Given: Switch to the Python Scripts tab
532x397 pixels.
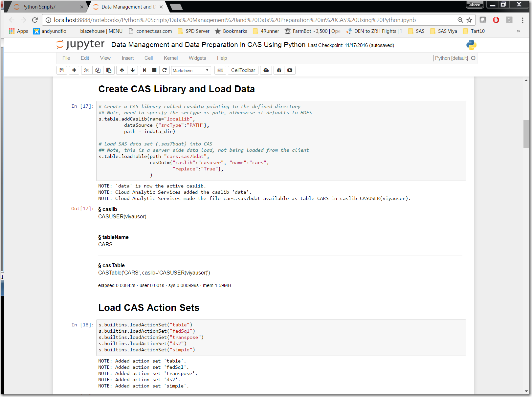Looking at the screenshot, I should (x=39, y=7).
